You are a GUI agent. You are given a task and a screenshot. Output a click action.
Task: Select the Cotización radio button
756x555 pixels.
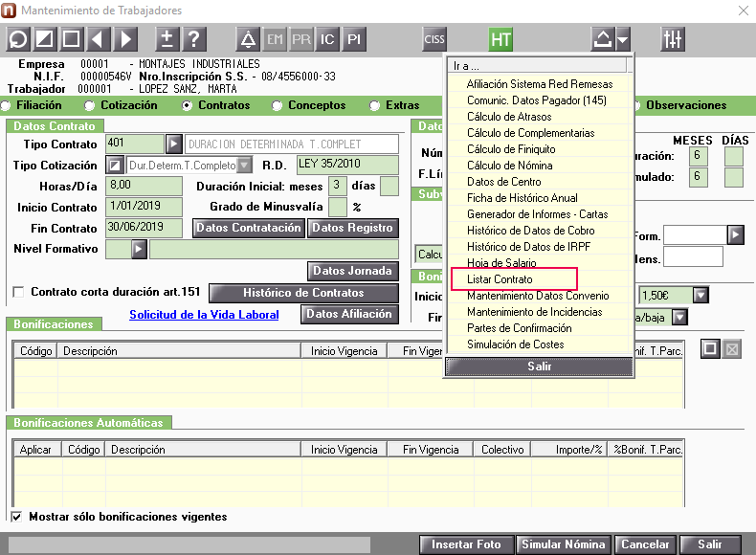click(89, 105)
